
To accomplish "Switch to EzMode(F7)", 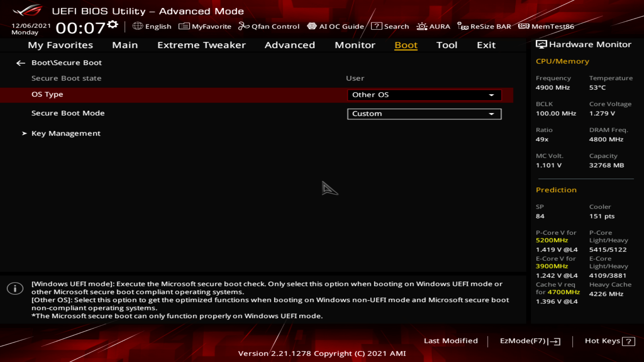I will point(530,341).
